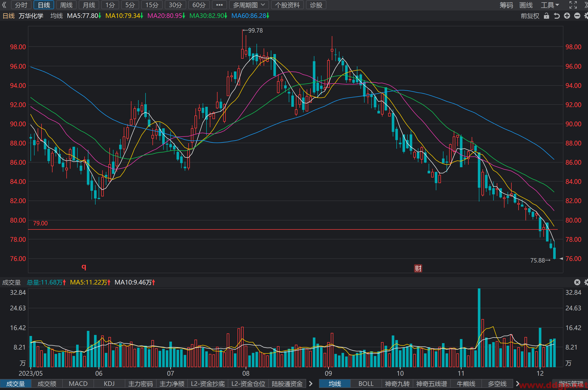
Task: Click the 诊股 button
Action: coord(316,5)
